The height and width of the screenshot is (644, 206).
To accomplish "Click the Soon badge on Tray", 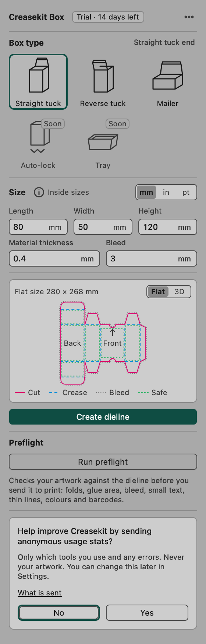I will click(x=117, y=124).
